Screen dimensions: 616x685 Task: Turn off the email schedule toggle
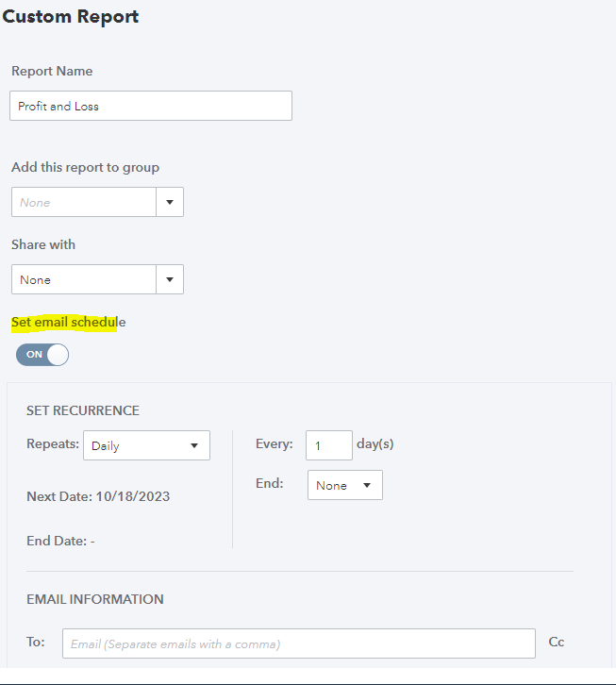pyautogui.click(x=42, y=355)
